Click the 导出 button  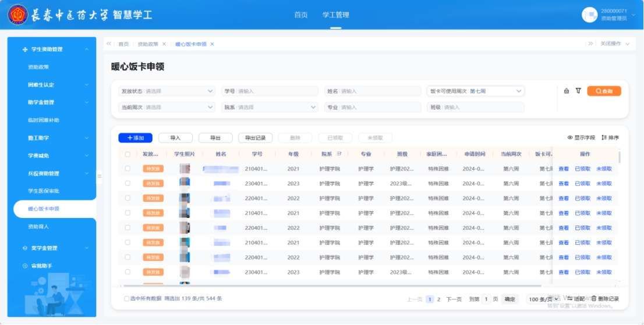tap(215, 138)
